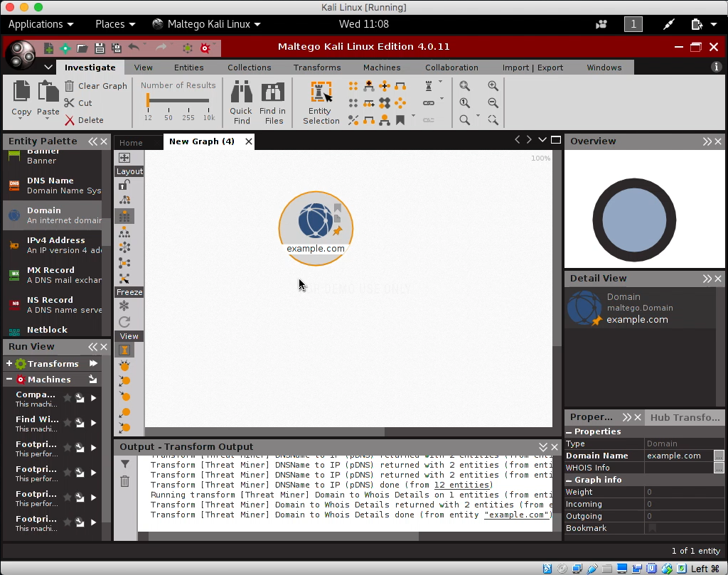
Task: Open Applications menu in top bar
Action: (41, 24)
